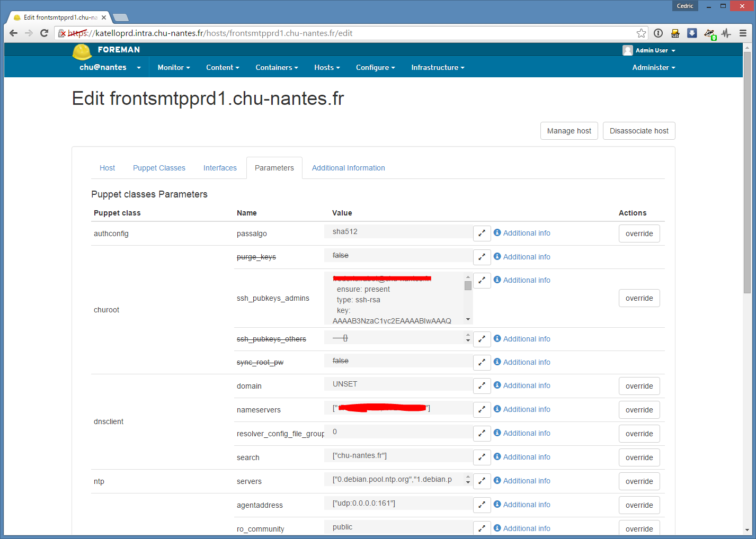This screenshot has width=756, height=539.
Task: Click the search value field for dnsclient
Action: tap(397, 456)
